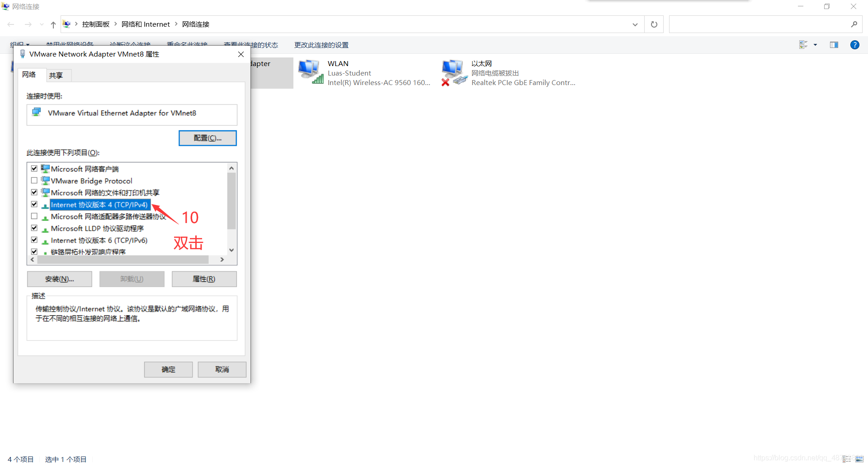Viewport: 868px width, 466px height.
Task: Click the network connections window title icon
Action: [5, 6]
